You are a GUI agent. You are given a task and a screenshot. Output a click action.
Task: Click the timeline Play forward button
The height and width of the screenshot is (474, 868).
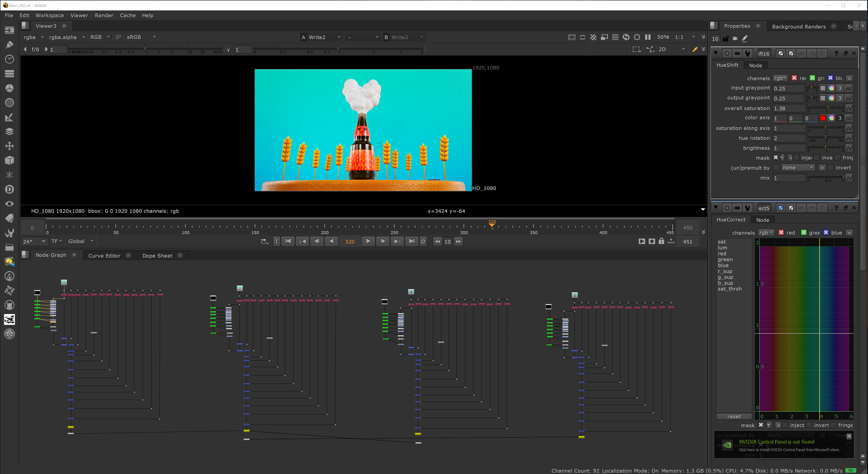point(368,241)
